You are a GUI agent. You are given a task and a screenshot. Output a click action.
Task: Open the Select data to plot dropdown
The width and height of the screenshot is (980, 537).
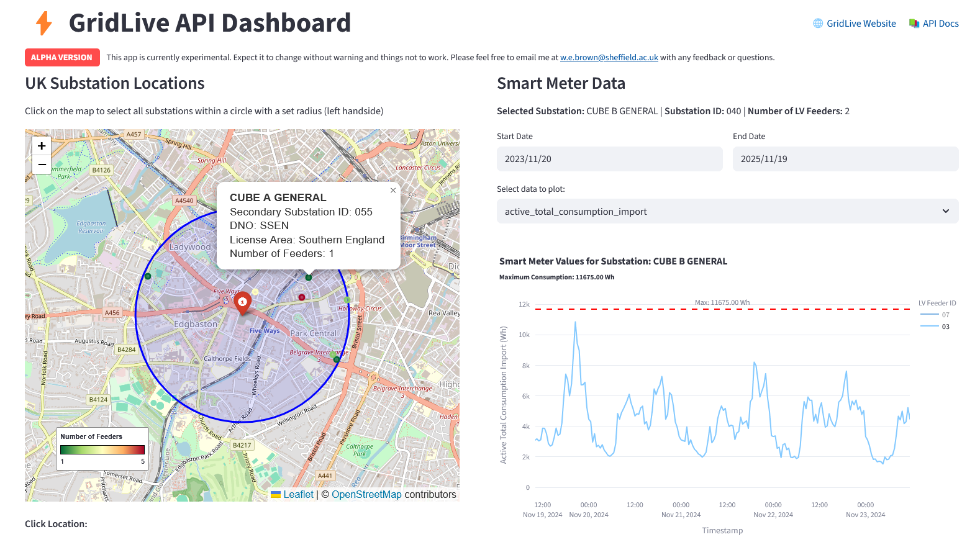click(x=727, y=212)
